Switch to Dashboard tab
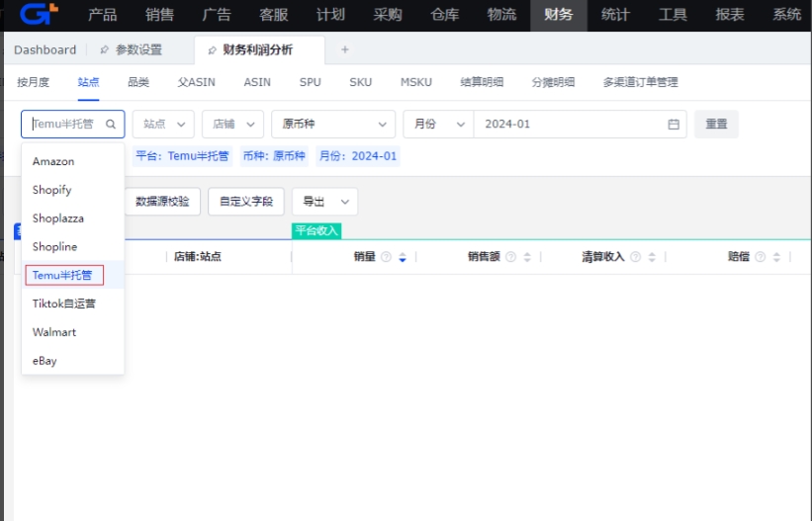This screenshot has height=521, width=812. [45, 49]
